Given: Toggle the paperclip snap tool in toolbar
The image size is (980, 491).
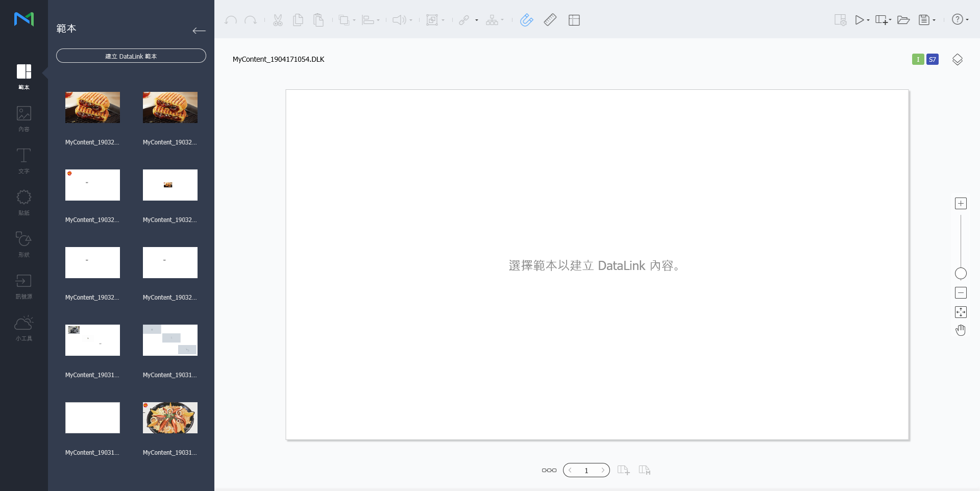Looking at the screenshot, I should (x=526, y=20).
